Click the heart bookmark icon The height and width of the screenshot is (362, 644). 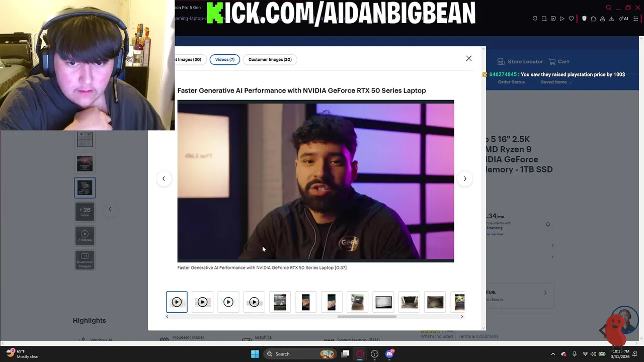pyautogui.click(x=571, y=19)
